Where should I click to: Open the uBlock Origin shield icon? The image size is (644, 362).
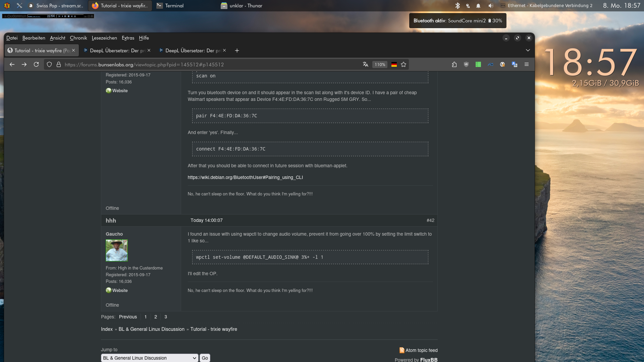466,64
